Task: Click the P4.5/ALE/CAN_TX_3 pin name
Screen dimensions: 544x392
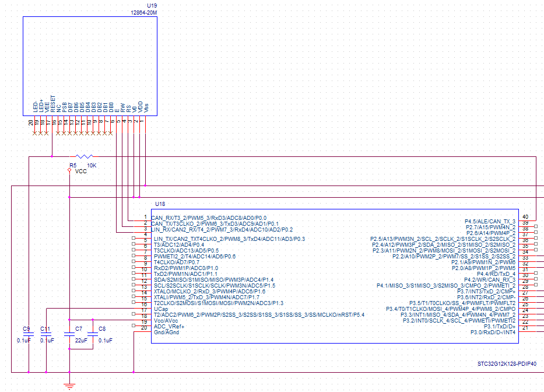Action: (490, 222)
